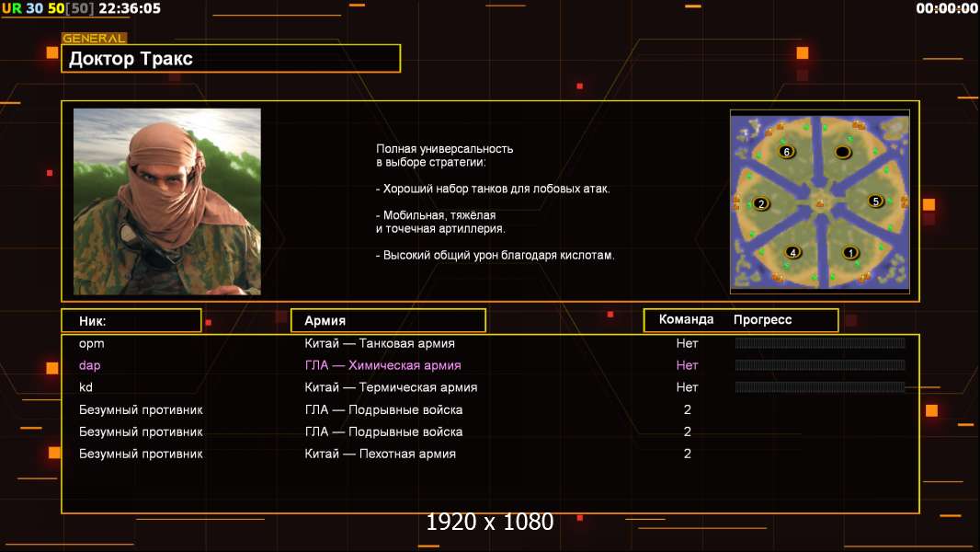Screen dimensions: 980x552
Task: Click the Мобильная, тяжёлая артиллерия description line
Action: (440, 222)
